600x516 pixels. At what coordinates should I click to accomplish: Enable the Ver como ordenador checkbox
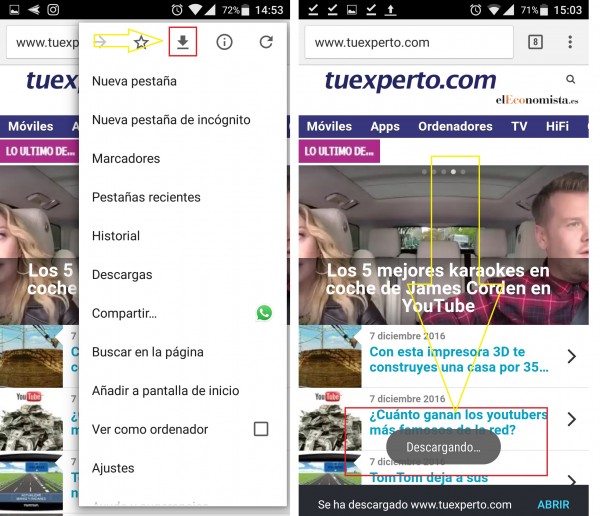(x=260, y=429)
